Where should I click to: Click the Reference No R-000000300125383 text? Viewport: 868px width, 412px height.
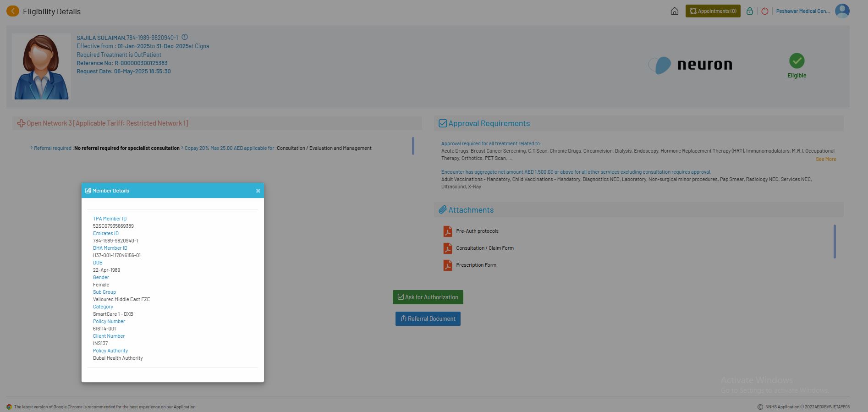click(x=122, y=63)
